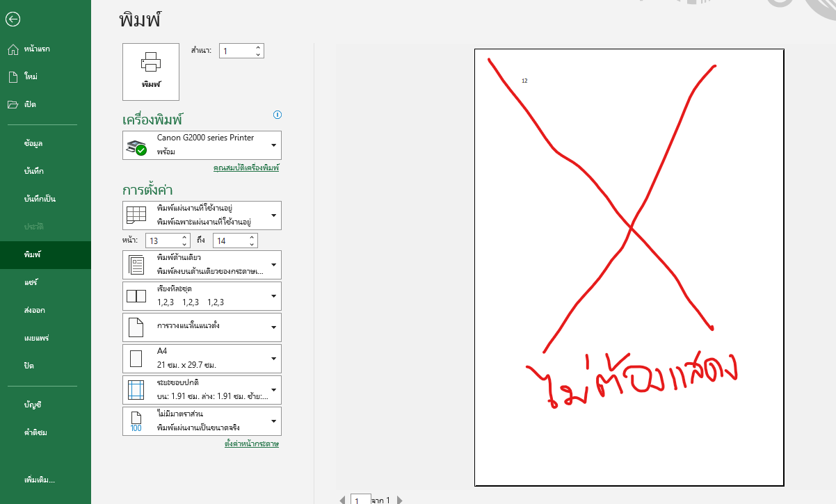The image size is (836, 504).
Task: Increase the starting page number 13
Action: (x=184, y=237)
